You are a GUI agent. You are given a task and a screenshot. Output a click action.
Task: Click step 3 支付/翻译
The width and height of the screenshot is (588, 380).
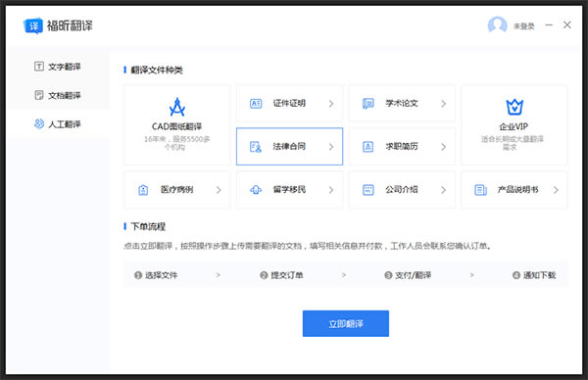coord(408,275)
